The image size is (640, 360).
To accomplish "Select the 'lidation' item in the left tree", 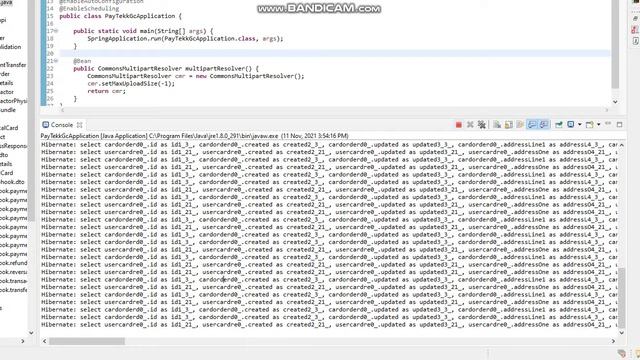I will coord(11,47).
